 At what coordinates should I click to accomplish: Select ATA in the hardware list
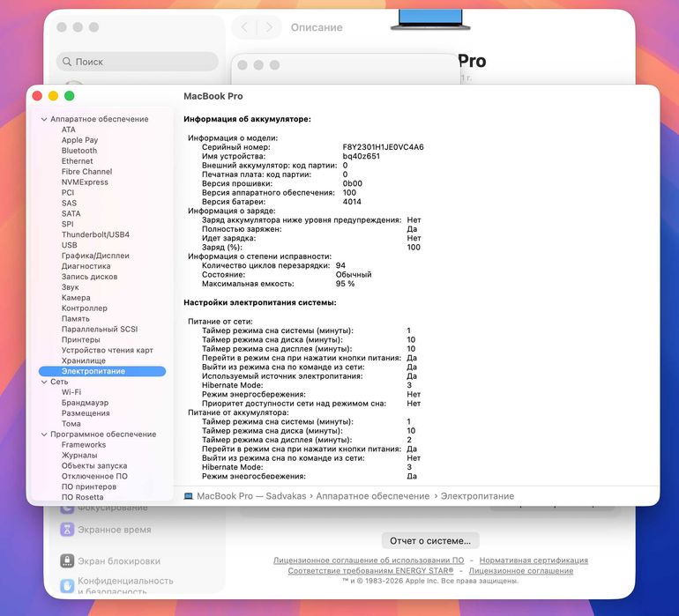point(69,130)
